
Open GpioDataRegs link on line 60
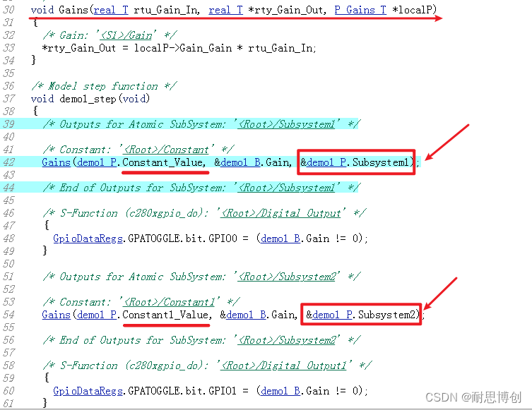pos(88,391)
